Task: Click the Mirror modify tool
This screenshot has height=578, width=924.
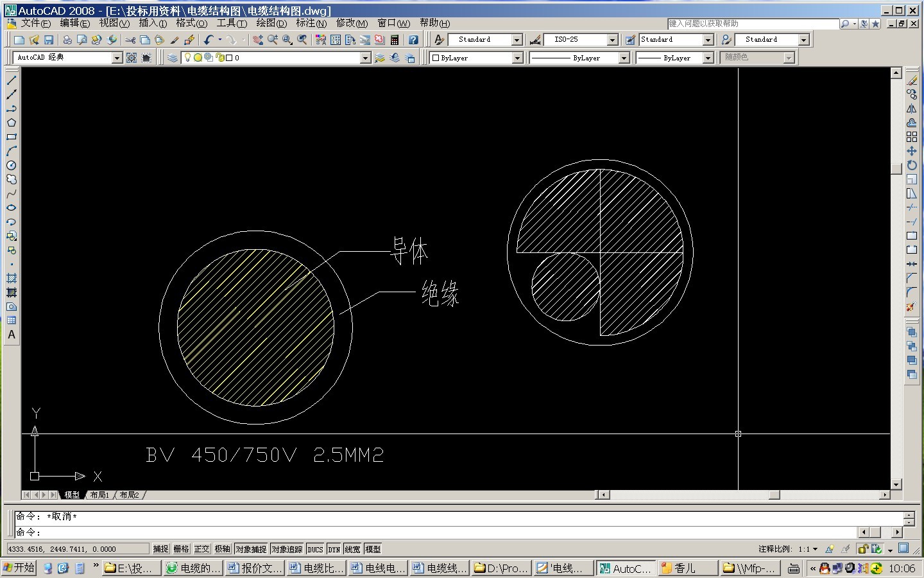Action: [912, 109]
